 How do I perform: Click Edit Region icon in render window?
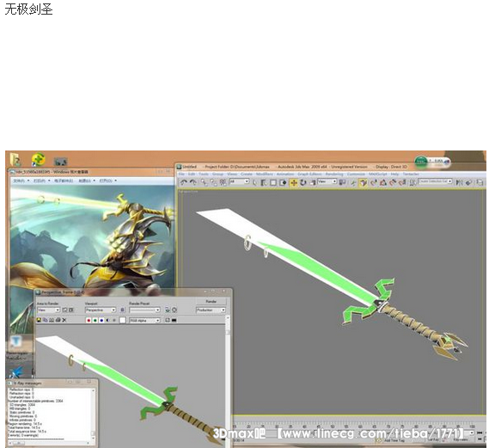point(64,310)
